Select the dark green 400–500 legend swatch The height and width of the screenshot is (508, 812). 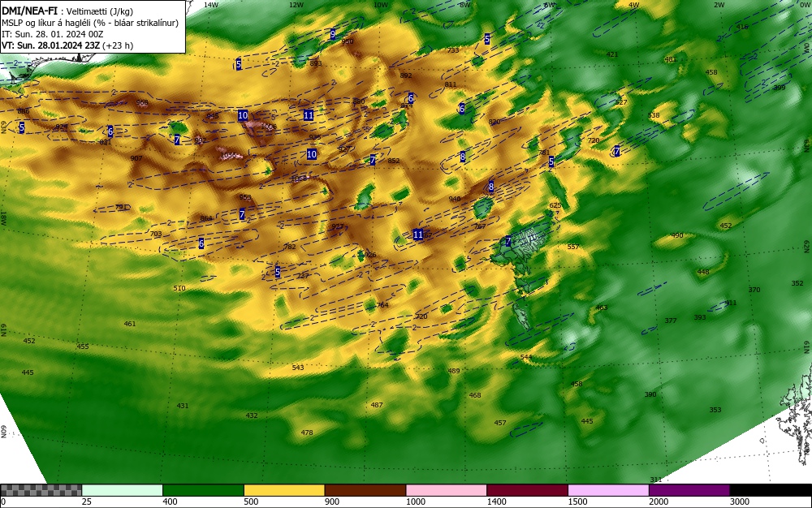point(203,490)
